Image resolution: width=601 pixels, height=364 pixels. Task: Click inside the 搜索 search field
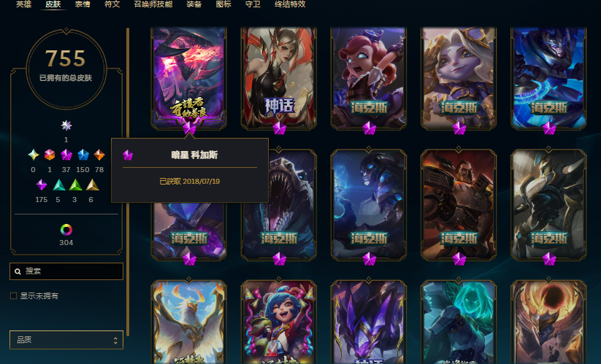coord(66,271)
